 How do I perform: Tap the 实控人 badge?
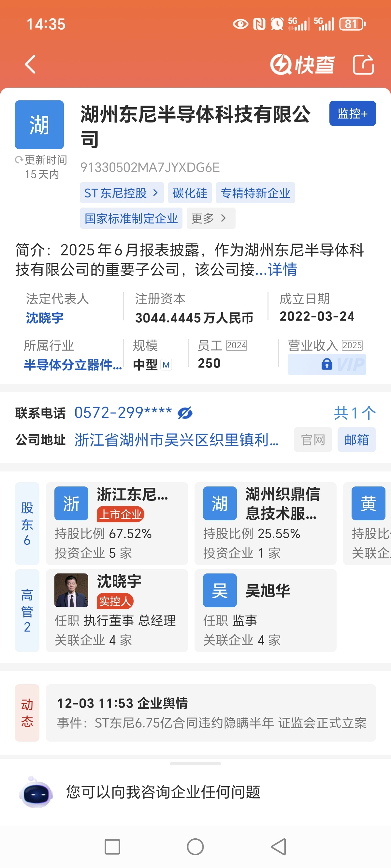[115, 601]
